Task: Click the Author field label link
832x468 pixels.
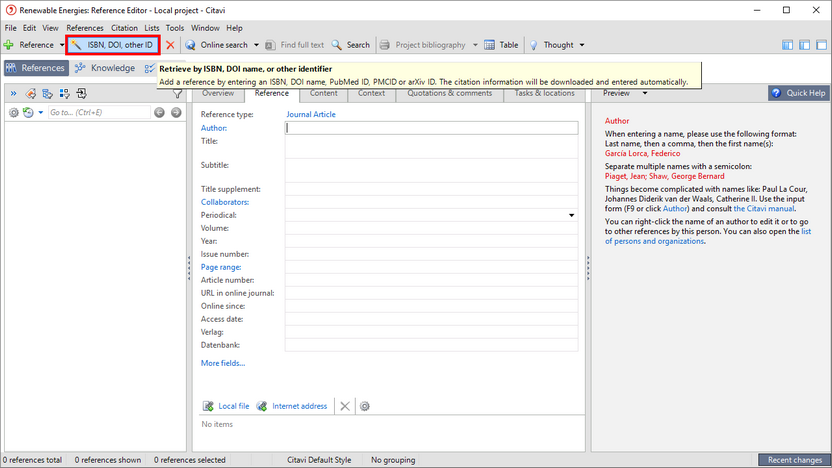Action: [214, 128]
